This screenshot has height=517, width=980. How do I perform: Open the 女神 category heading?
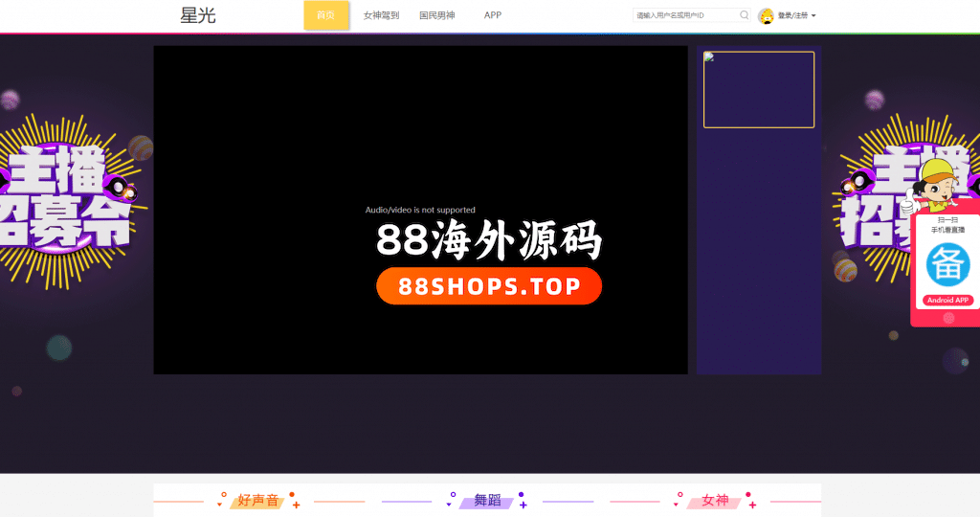point(715,501)
